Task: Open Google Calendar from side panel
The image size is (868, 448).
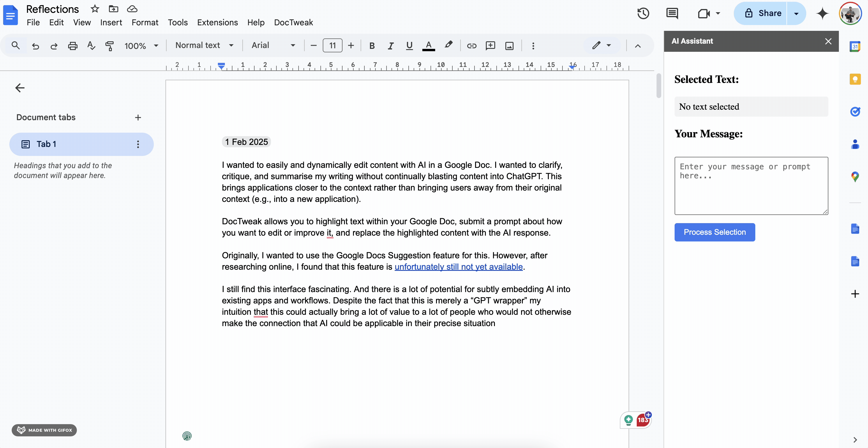Action: (855, 46)
